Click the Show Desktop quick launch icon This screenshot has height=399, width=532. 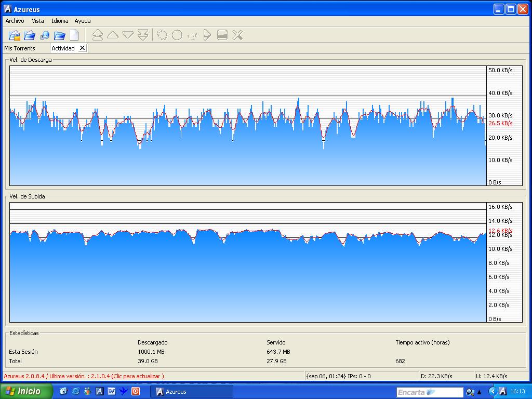[63, 391]
